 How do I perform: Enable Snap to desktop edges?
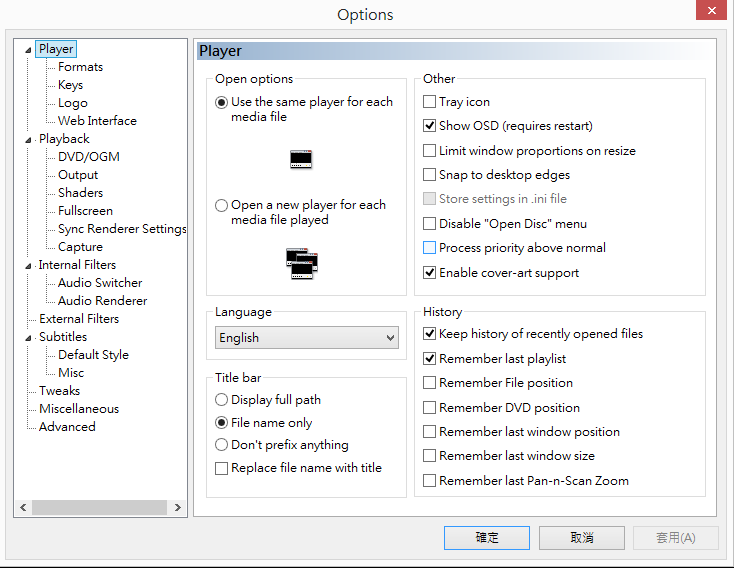(x=430, y=175)
